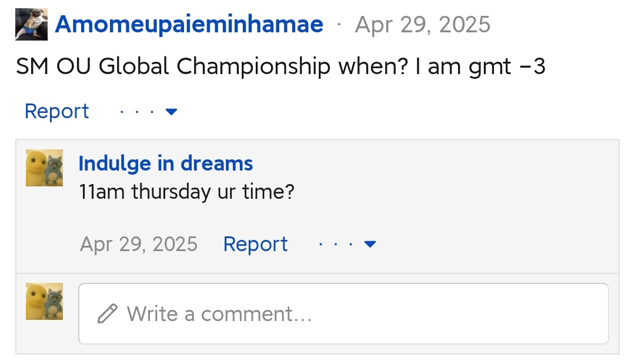Report the "11am thursday ur time?" comment
This screenshot has height=364, width=635.
click(255, 244)
